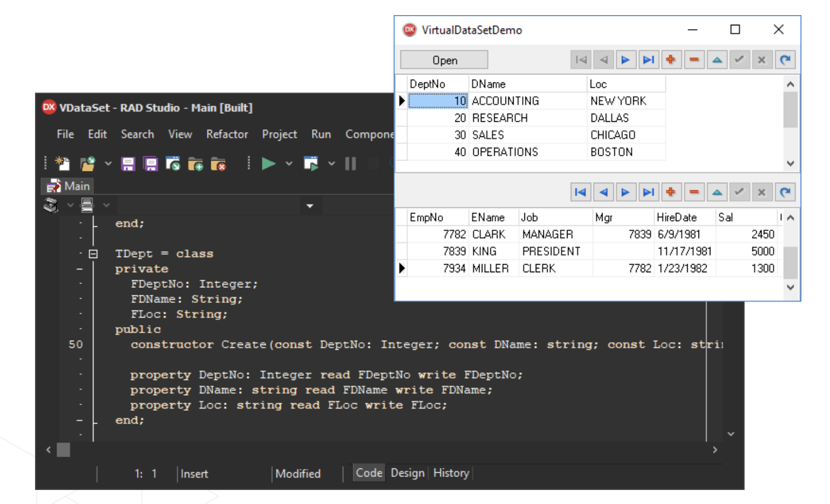Open the Edit menu
This screenshot has width=830, height=504.
point(98,134)
